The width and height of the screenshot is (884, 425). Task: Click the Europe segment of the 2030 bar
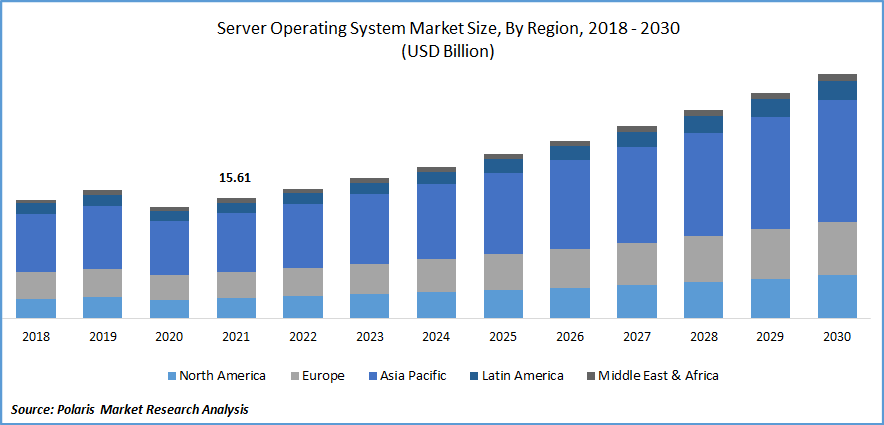837,249
